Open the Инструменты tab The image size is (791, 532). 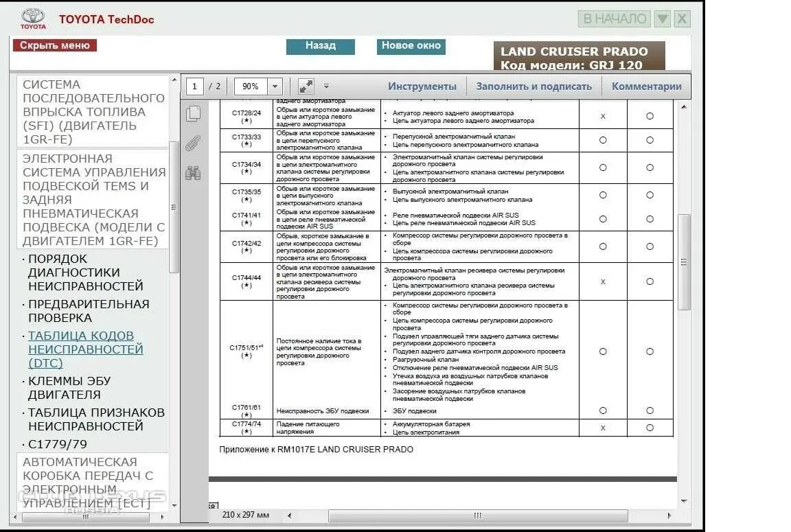pos(422,86)
